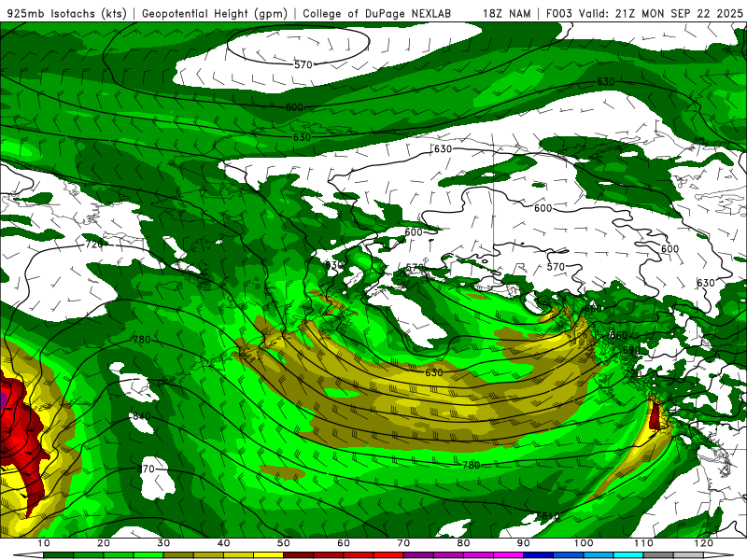Click the 660 height contour label
747x560 pixels.
618,335
